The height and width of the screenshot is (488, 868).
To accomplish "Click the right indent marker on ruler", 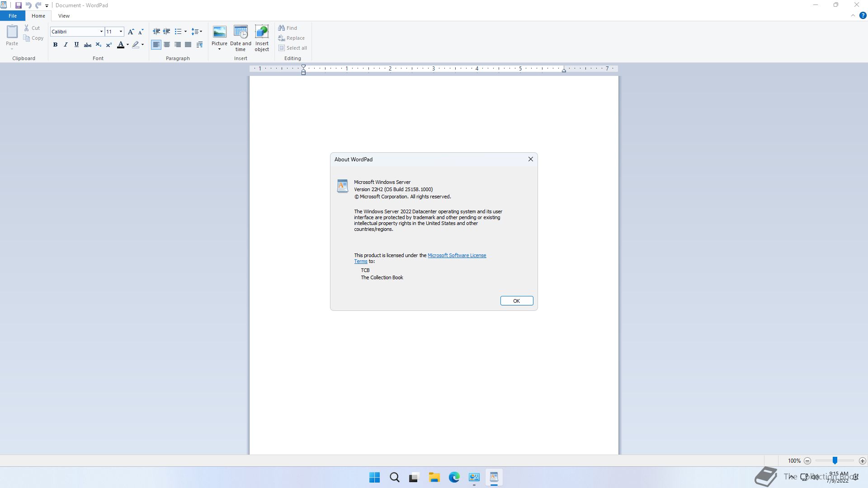I will 564,70.
